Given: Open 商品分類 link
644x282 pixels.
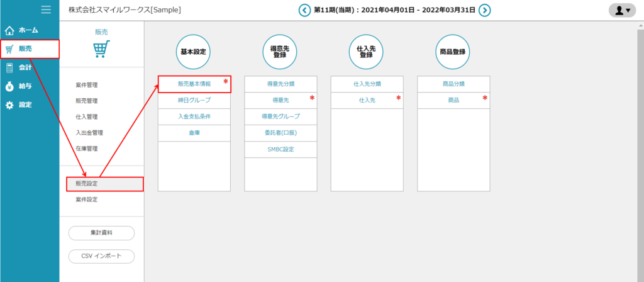Looking at the screenshot, I should click(x=453, y=84).
